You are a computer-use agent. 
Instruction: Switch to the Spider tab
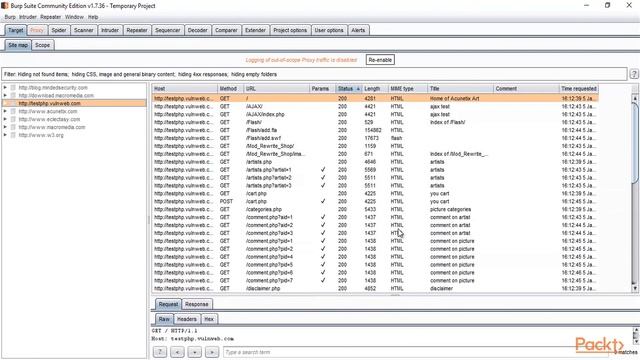coord(59,30)
